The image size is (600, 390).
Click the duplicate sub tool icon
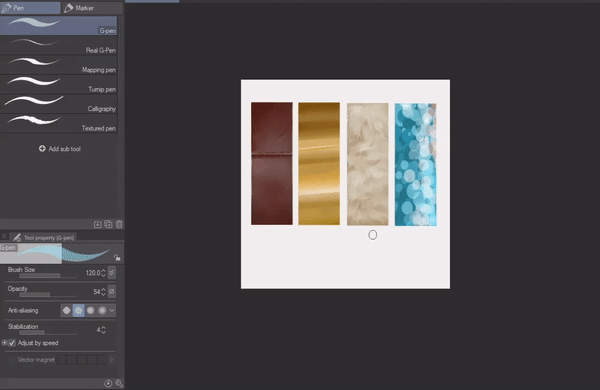coord(108,224)
